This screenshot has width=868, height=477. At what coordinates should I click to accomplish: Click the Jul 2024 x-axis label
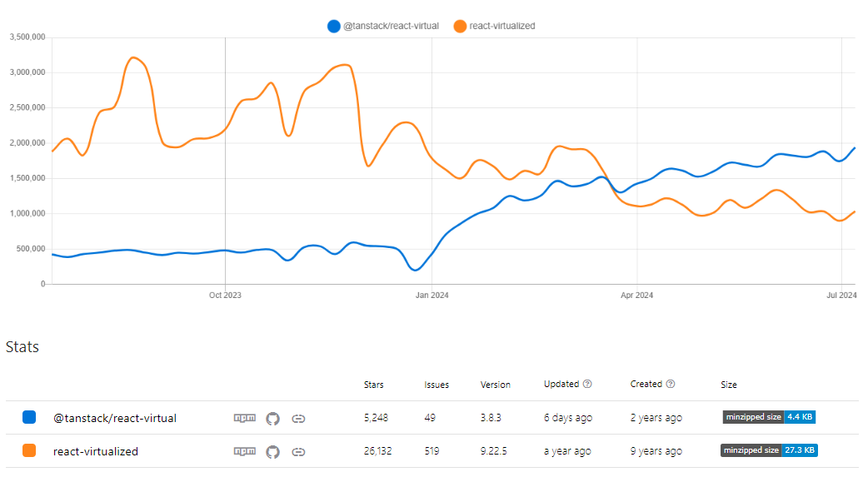841,296
